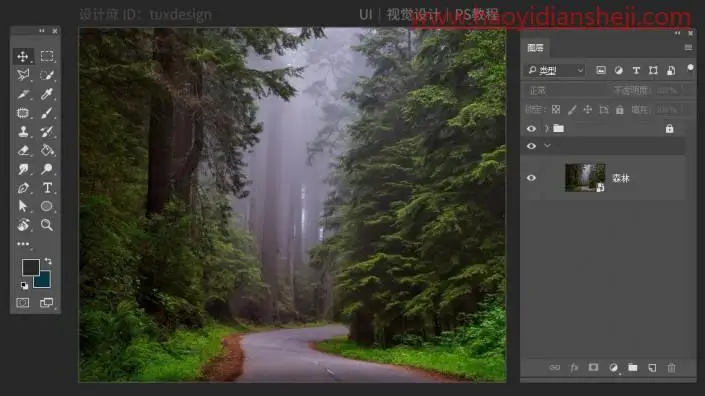Add a layer mask
The width and height of the screenshot is (705, 396).
[x=593, y=367]
